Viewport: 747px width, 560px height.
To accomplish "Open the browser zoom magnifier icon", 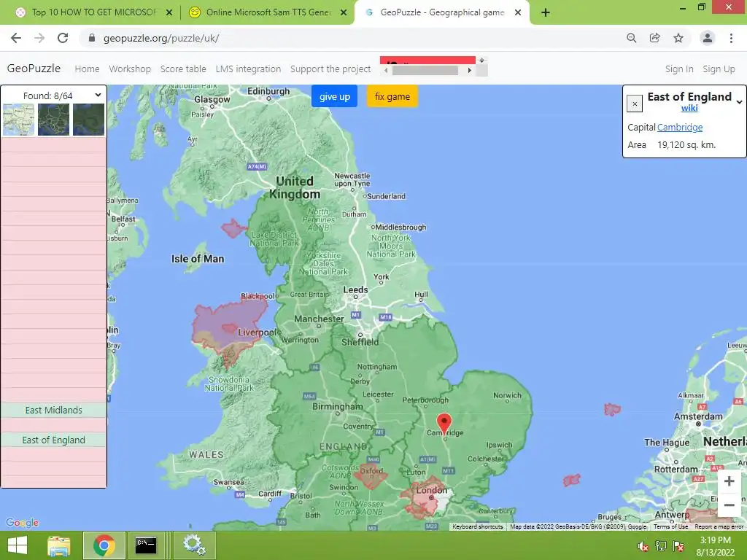I will pos(631,38).
